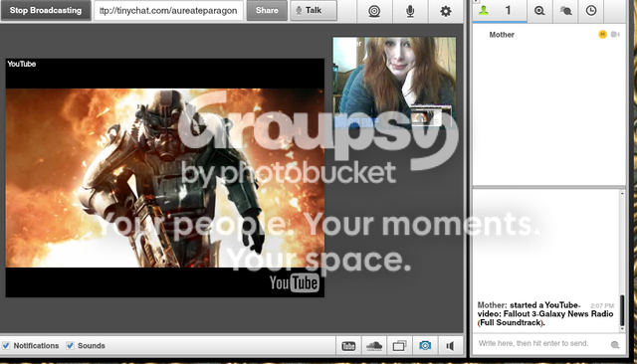Image resolution: width=637 pixels, height=364 pixels.
Task: Toggle the Sounds checkbox
Action: coord(70,346)
